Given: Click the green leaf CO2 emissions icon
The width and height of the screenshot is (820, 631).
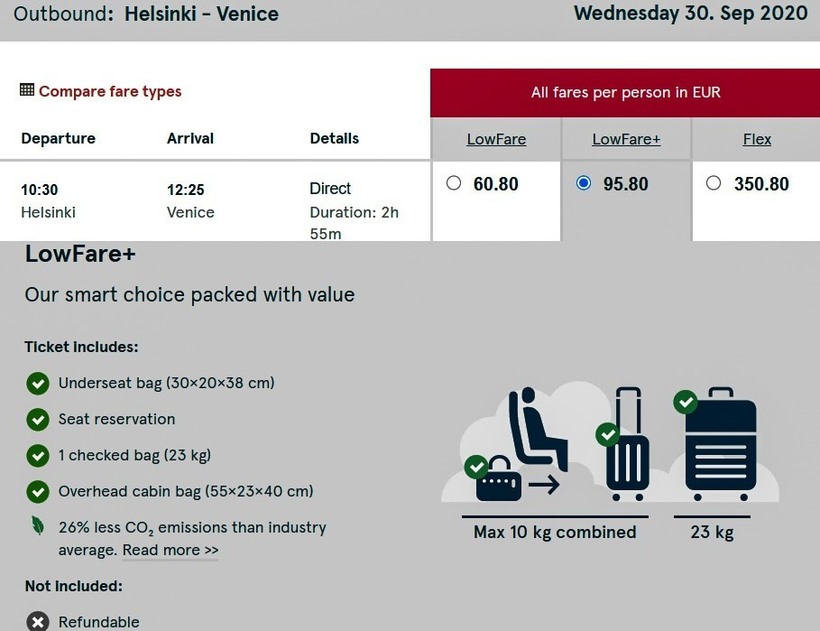Looking at the screenshot, I should tap(38, 527).
